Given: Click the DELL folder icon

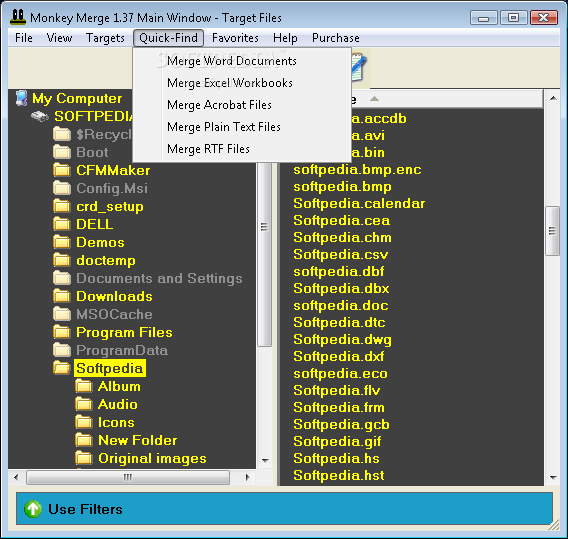Looking at the screenshot, I should pyautogui.click(x=62, y=224).
